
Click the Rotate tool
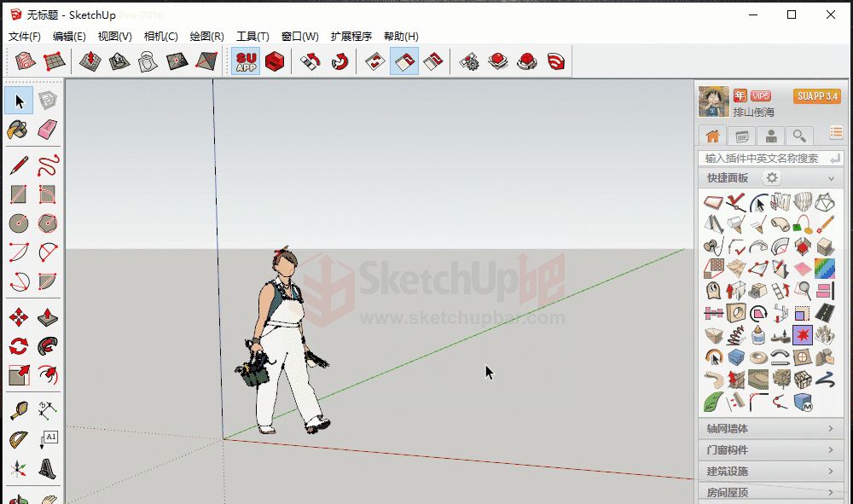click(x=18, y=346)
